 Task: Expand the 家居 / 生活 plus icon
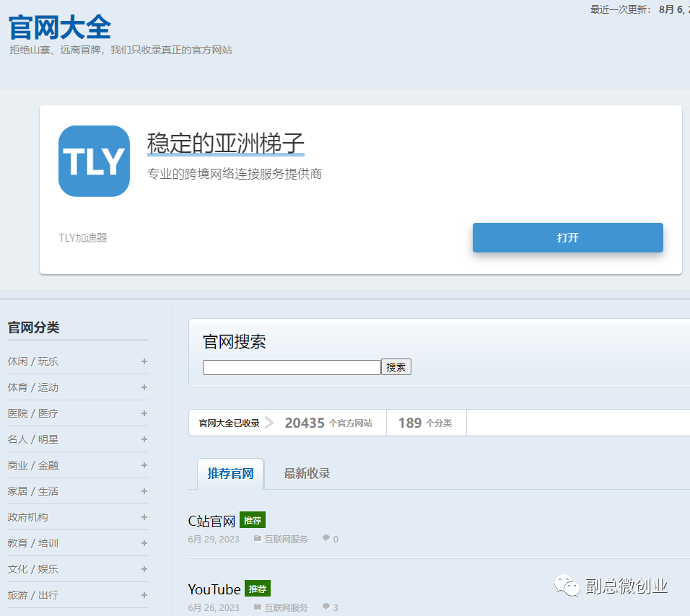coord(144,491)
